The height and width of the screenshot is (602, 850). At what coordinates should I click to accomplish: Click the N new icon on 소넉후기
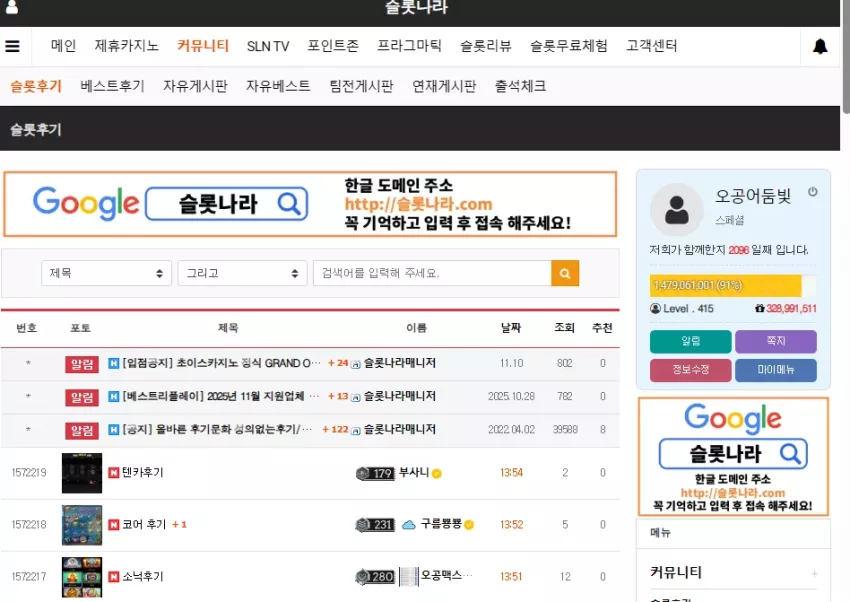pos(113,577)
